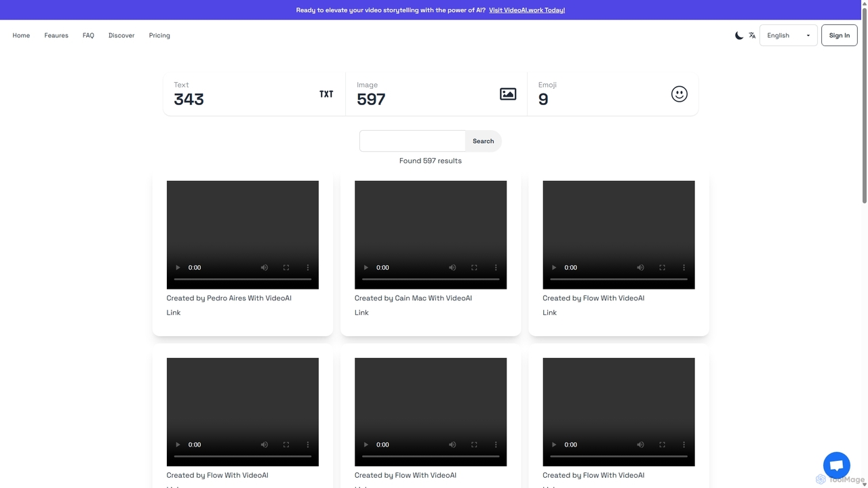Click the 'Found 597 results' text
Image resolution: width=868 pixels, height=488 pixels.
tap(431, 161)
